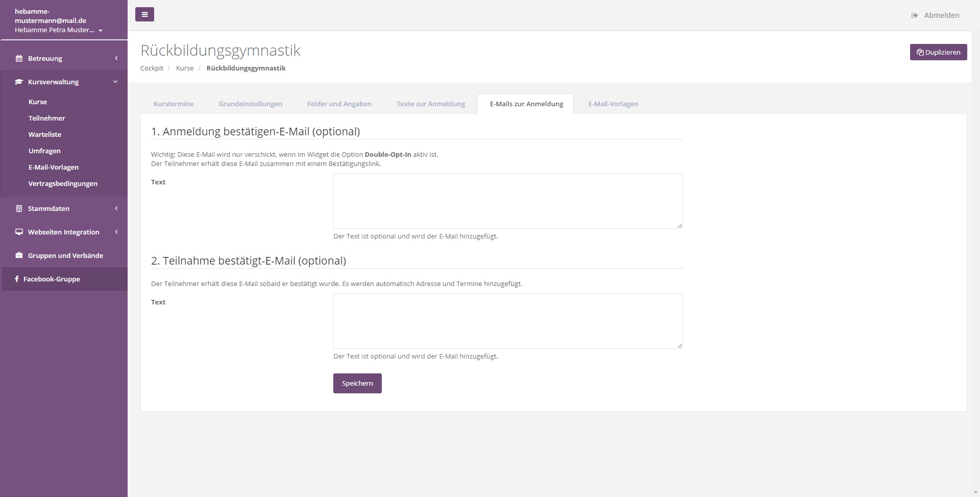Viewport: 980px width, 497px height.
Task: Click the hamburger menu toggle button
Action: click(x=144, y=14)
